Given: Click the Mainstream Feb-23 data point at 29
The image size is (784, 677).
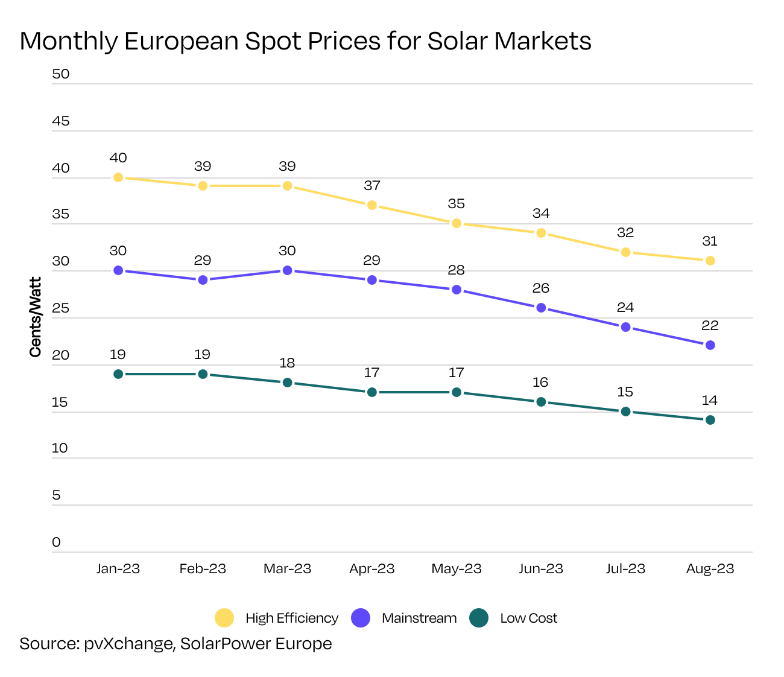Looking at the screenshot, I should click(203, 280).
